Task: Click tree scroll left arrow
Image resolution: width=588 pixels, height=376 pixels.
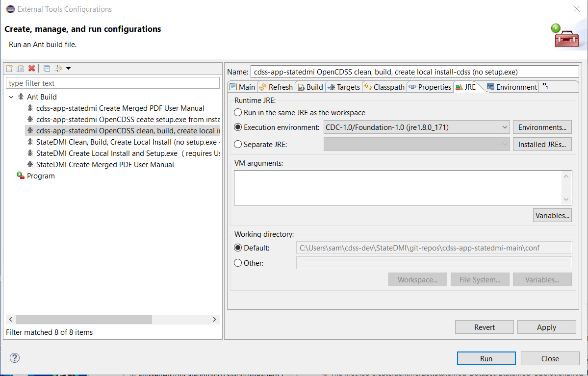Action: click(10, 320)
